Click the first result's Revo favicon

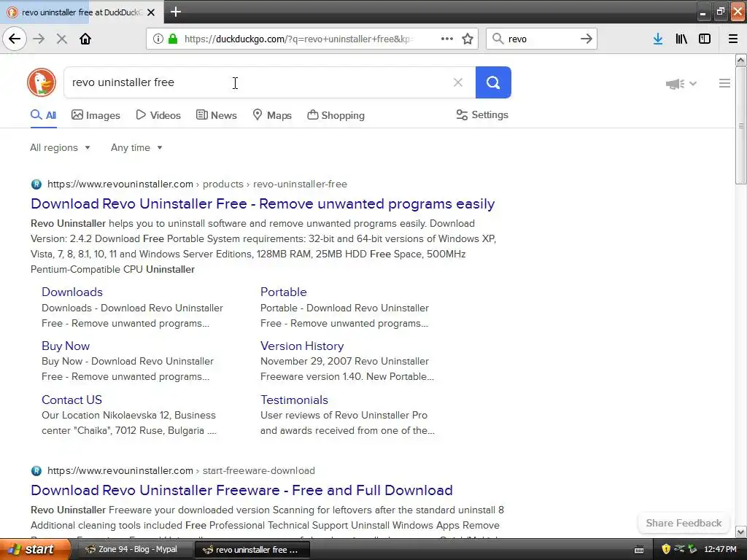36,184
